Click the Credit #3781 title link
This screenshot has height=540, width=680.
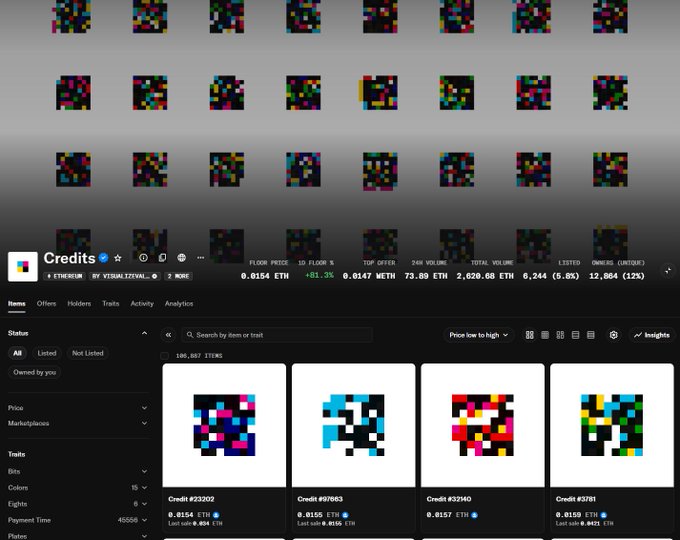(576, 499)
